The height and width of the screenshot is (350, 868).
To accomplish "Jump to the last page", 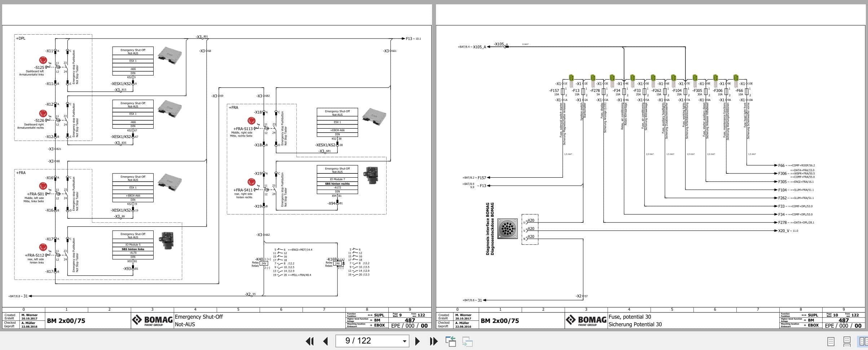I will [x=433, y=341].
